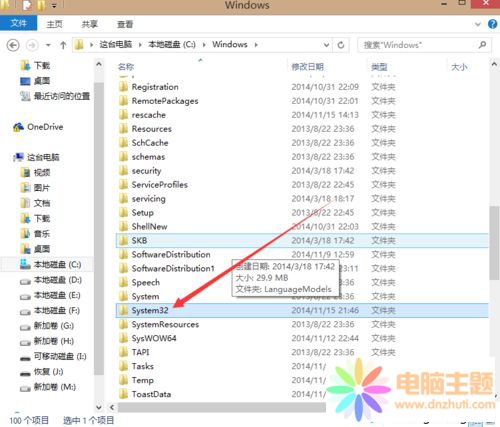Open 新加卷 (H:) drive
This screenshot has height=427, width=500.
tap(47, 341)
